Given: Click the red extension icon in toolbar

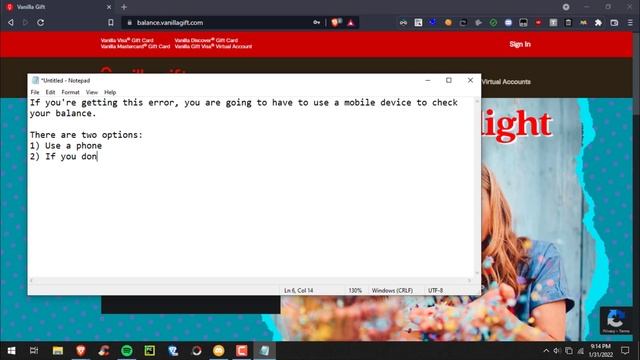Looking at the screenshot, I should click(x=538, y=22).
